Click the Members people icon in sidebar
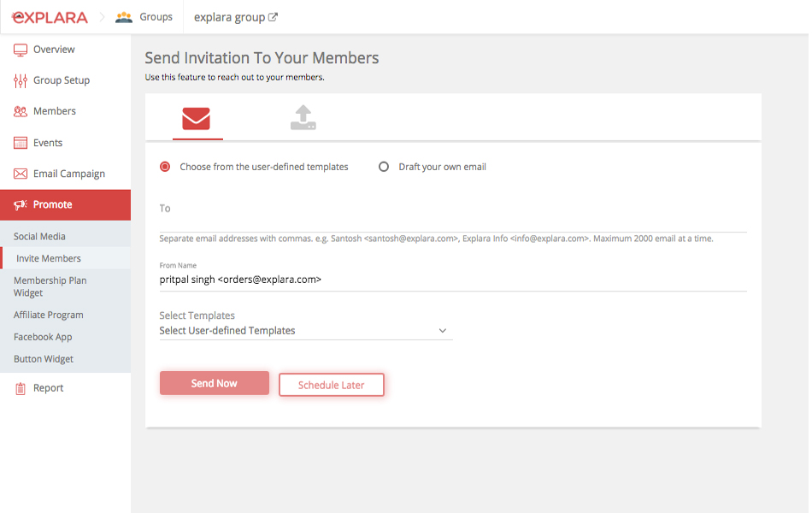The image size is (812, 513). tap(21, 111)
